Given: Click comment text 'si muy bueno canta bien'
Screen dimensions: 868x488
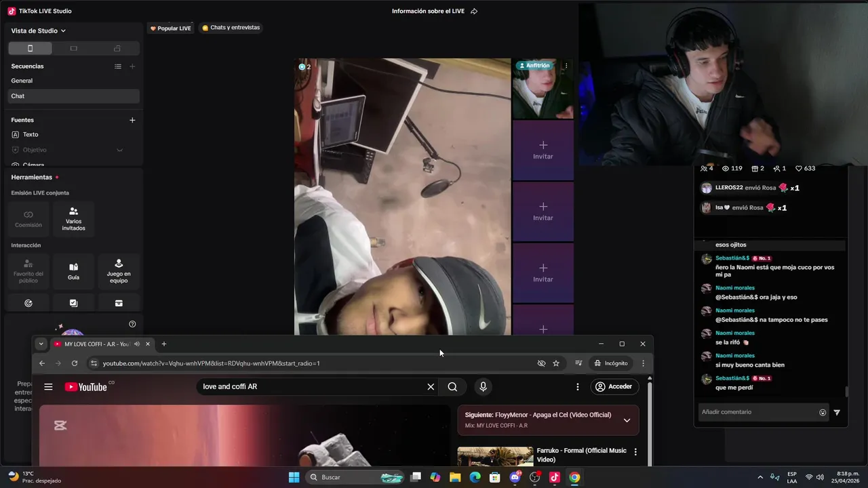Looking at the screenshot, I should click(749, 365).
